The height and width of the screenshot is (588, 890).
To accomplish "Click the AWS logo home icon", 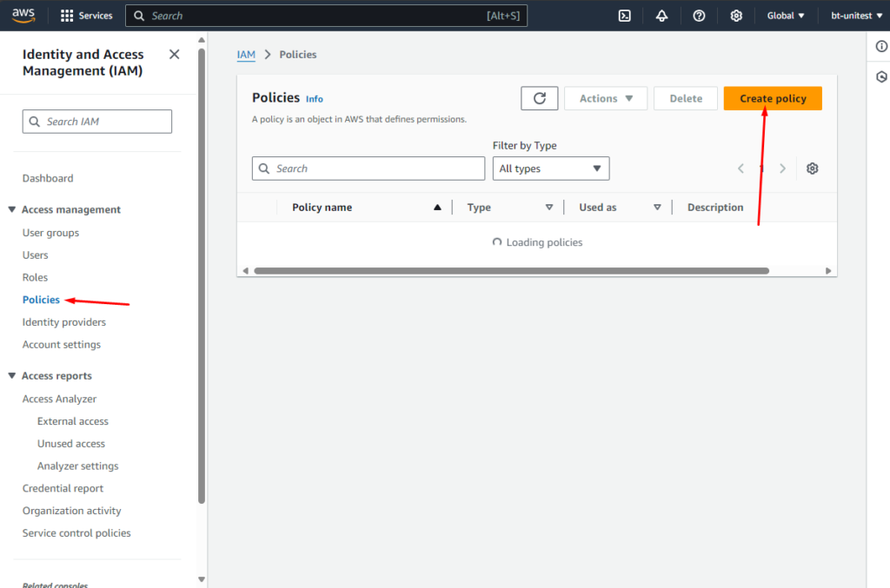I will pos(23,15).
